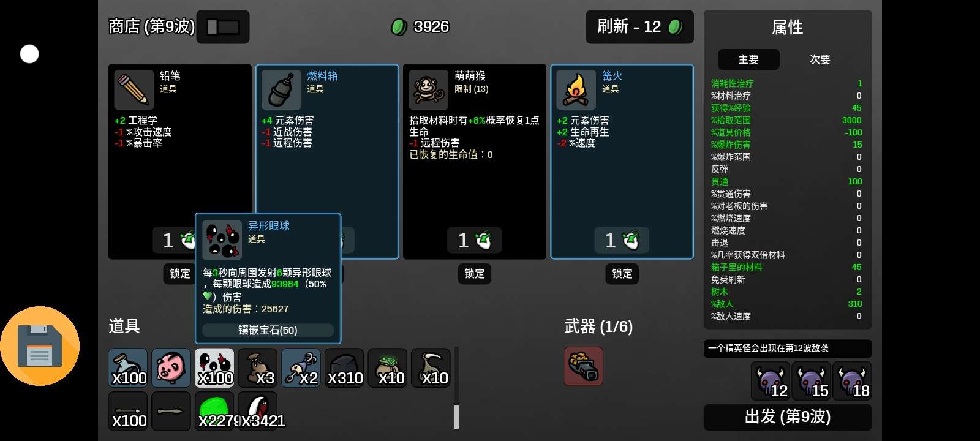Viewport: 980px width, 441px height.
Task: Lock the 萌萌猴 shop item
Action: 475,274
